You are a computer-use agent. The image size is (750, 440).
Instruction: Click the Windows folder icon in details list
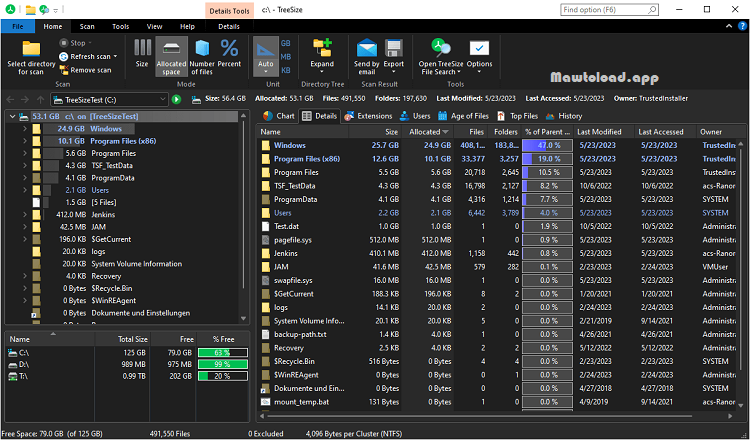tap(266, 145)
